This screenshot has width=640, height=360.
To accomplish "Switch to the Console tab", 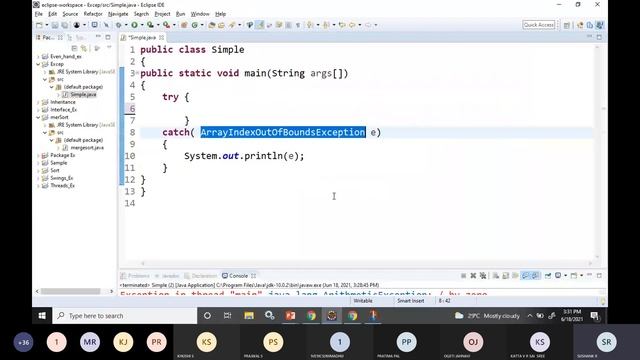I will click(238, 276).
